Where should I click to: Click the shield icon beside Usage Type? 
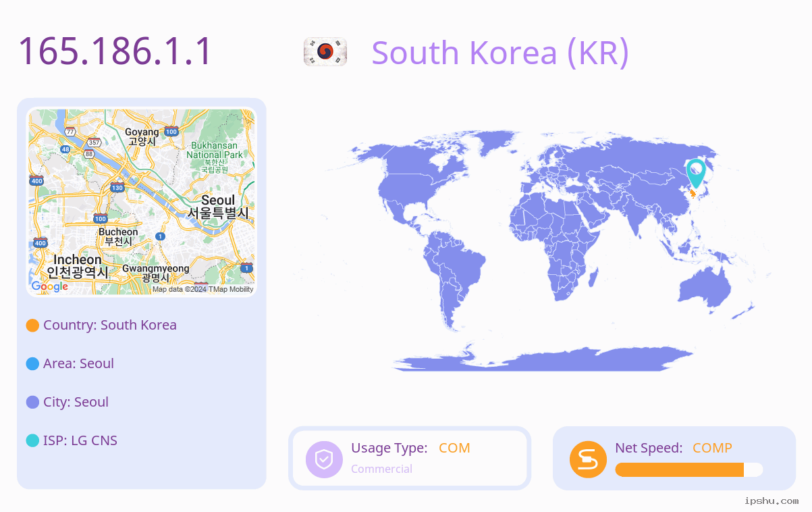pos(324,459)
